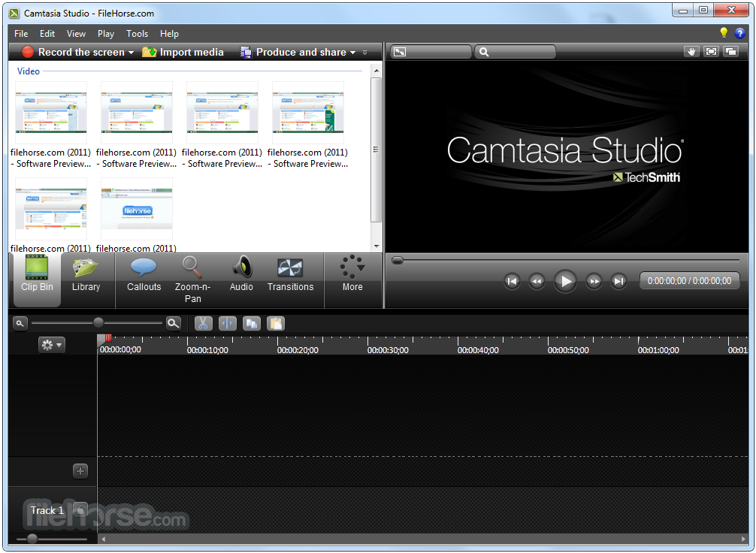This screenshot has height=553, width=756.
Task: Click Import media
Action: [183, 52]
